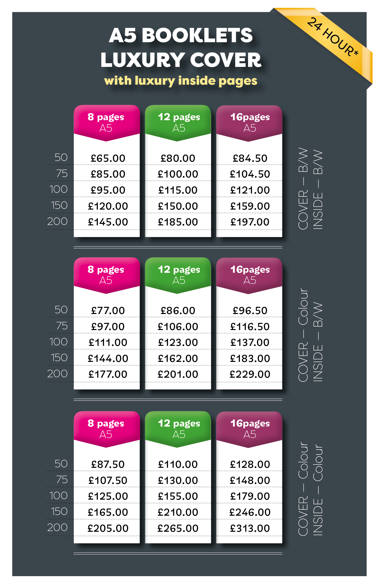
Task: Click quantity 50 label in top table
Action: click(x=61, y=157)
